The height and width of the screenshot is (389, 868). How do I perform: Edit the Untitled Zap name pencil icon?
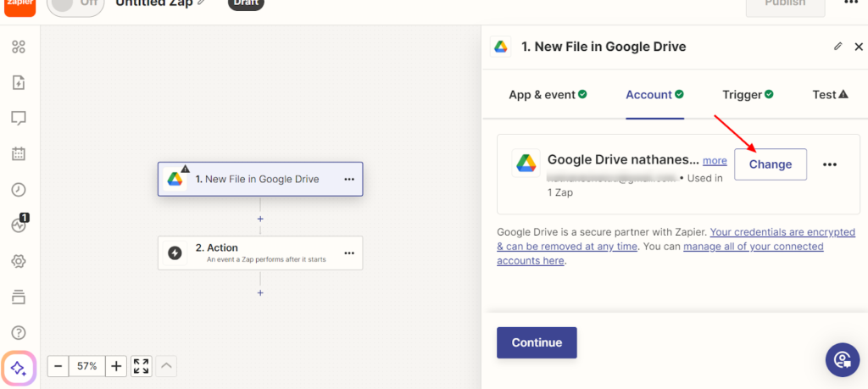tap(202, 3)
